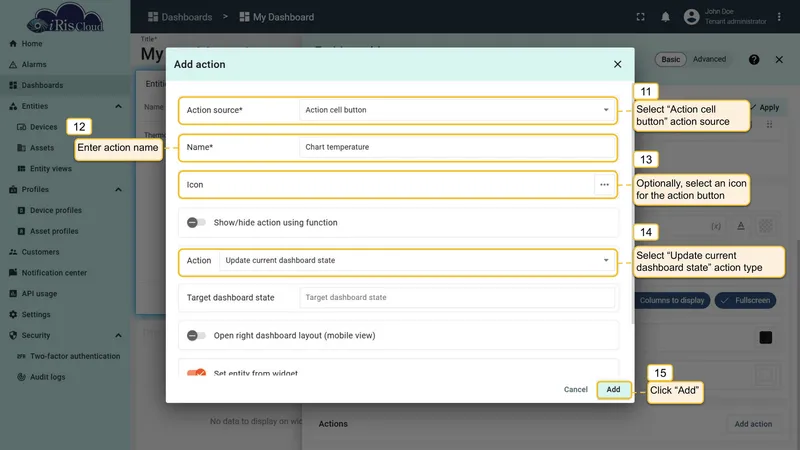The height and width of the screenshot is (450, 800).
Task: Click the Target dashboard state field
Action: tap(458, 297)
